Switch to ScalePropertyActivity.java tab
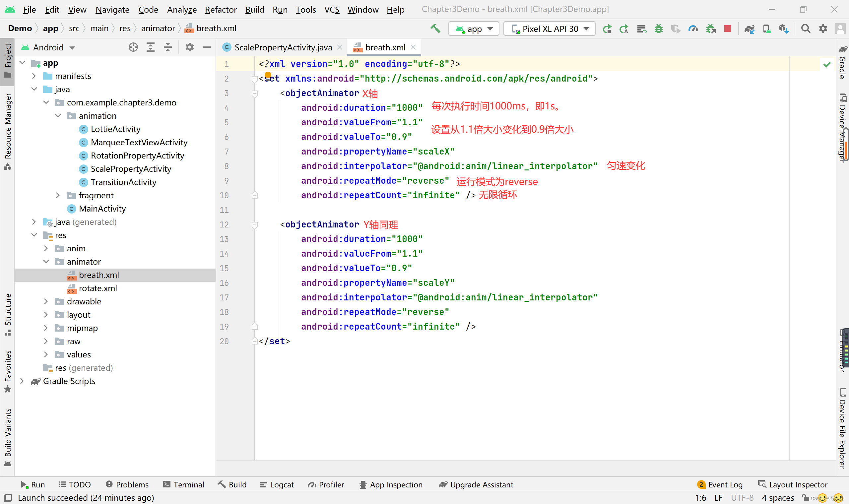The image size is (849, 504). [x=283, y=47]
